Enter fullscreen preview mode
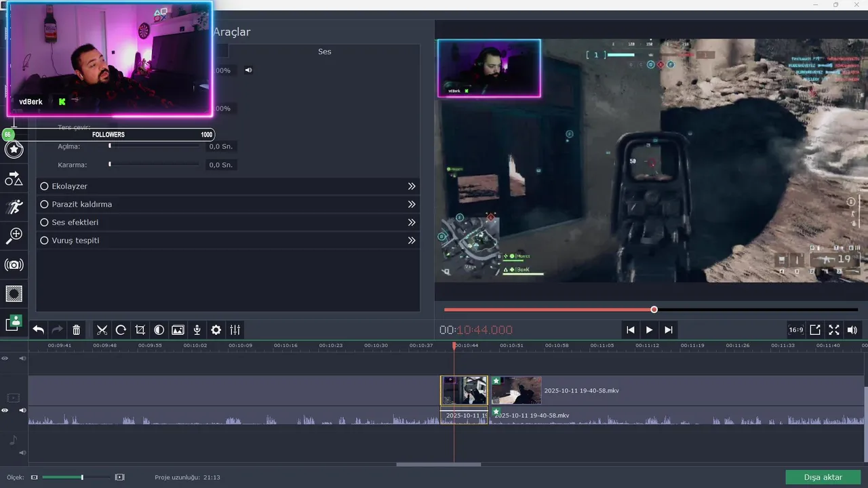The width and height of the screenshot is (868, 488). (x=834, y=330)
